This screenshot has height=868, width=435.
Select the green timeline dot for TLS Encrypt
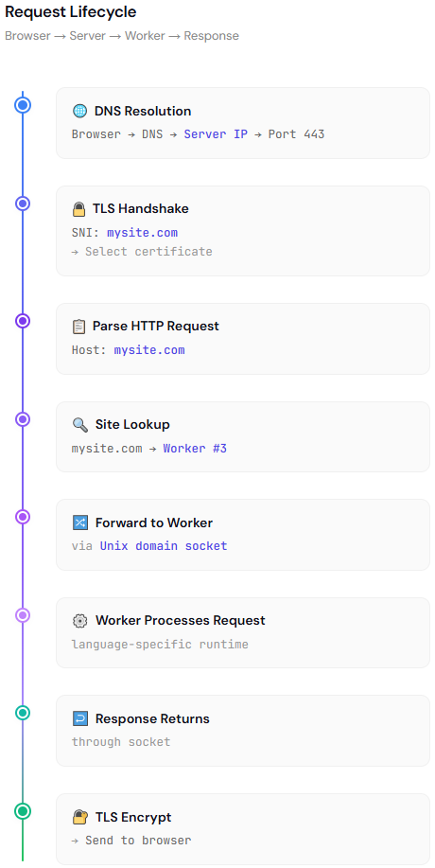tap(23, 811)
